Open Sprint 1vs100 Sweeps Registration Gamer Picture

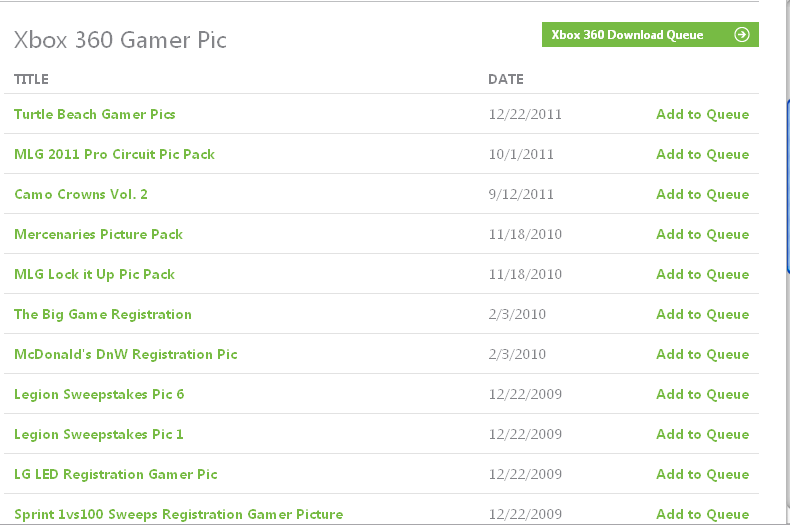pos(178,514)
